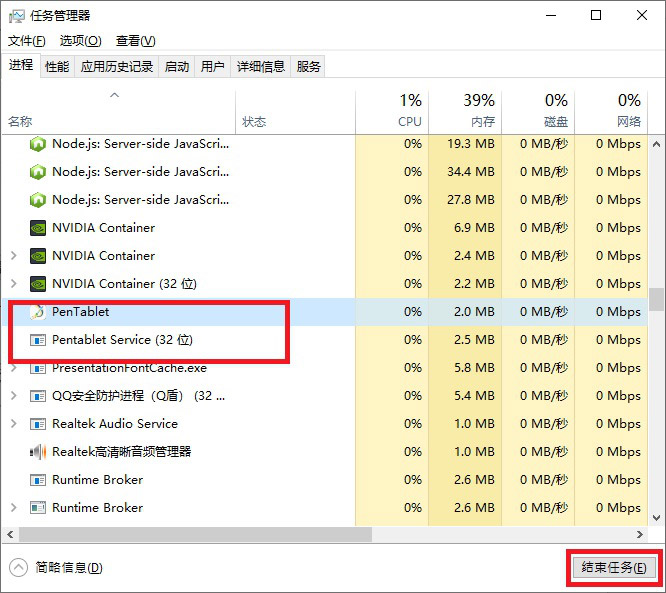Switch to the 启动 tab
The width and height of the screenshot is (666, 593).
click(177, 67)
